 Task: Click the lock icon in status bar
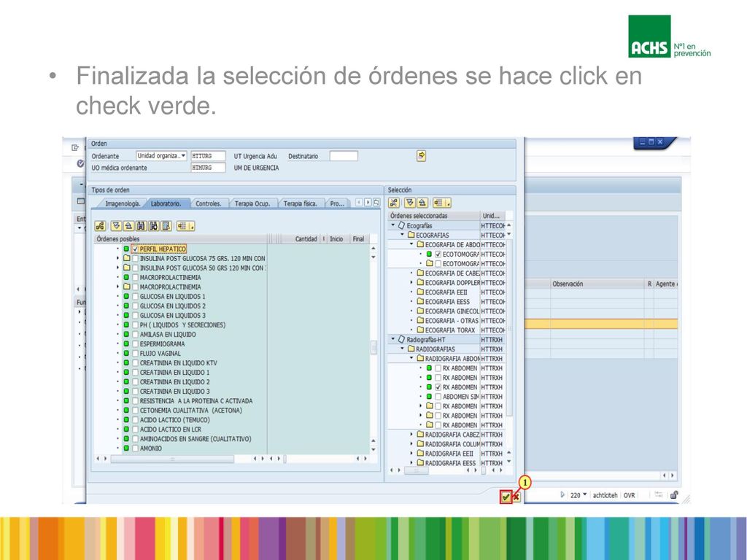pos(674,495)
